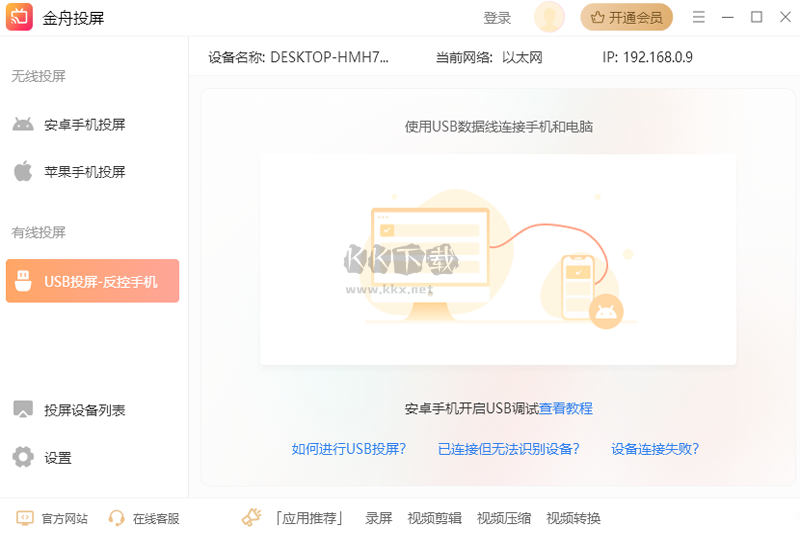800x533 pixels.
Task: Click 登录 to sign in
Action: [x=497, y=18]
